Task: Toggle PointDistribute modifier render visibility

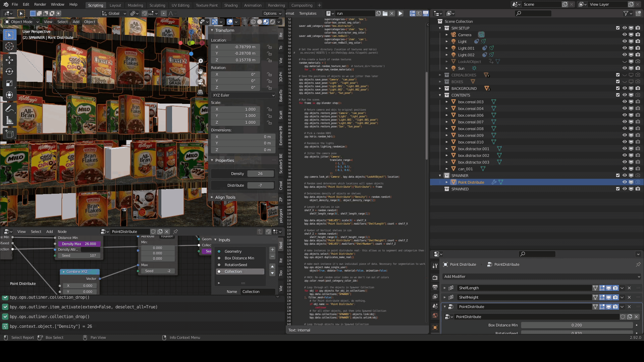Action: click(615, 307)
